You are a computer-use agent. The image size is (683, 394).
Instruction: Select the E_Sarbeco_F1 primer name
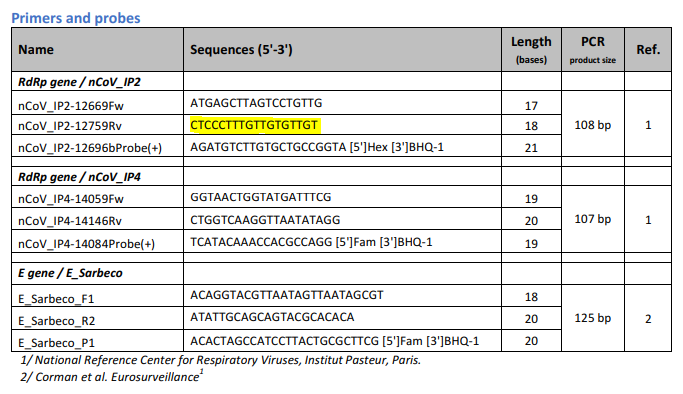point(56,299)
